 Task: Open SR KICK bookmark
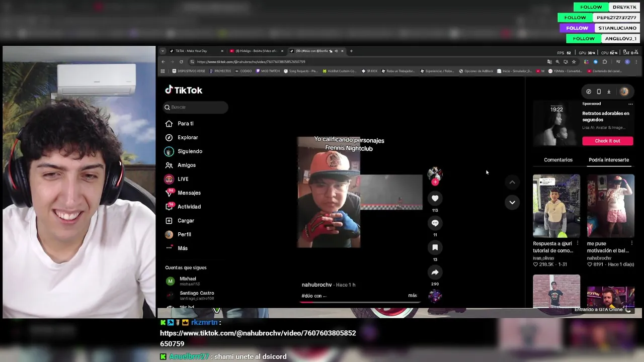click(369, 71)
